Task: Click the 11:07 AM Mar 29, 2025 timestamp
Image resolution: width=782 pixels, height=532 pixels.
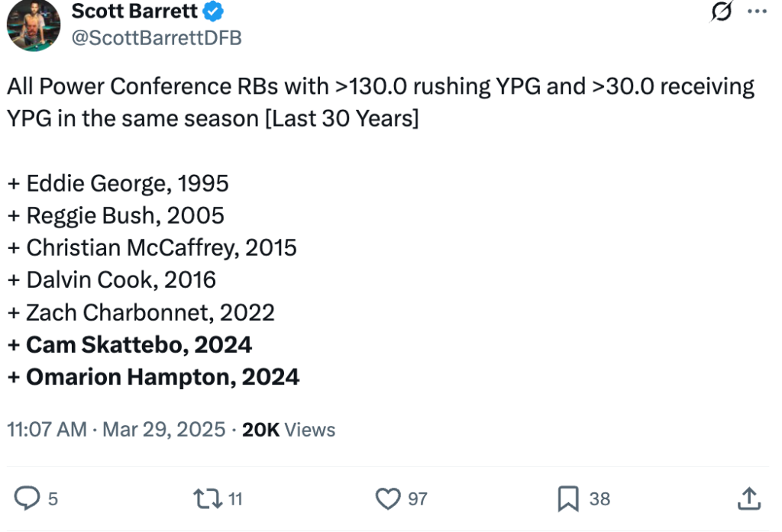Action: (116, 429)
